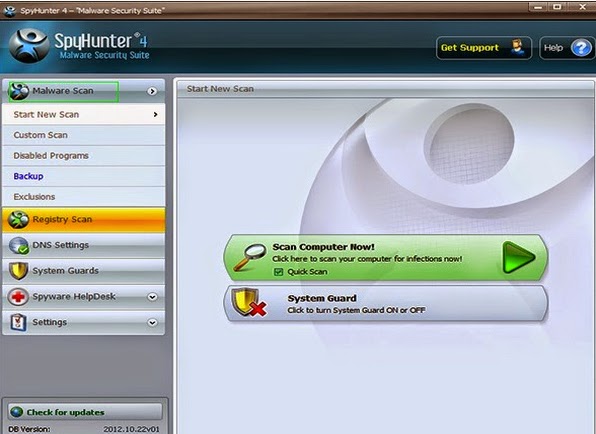Click the Get Support agent icon
The height and width of the screenshot is (434, 596).
pos(517,48)
